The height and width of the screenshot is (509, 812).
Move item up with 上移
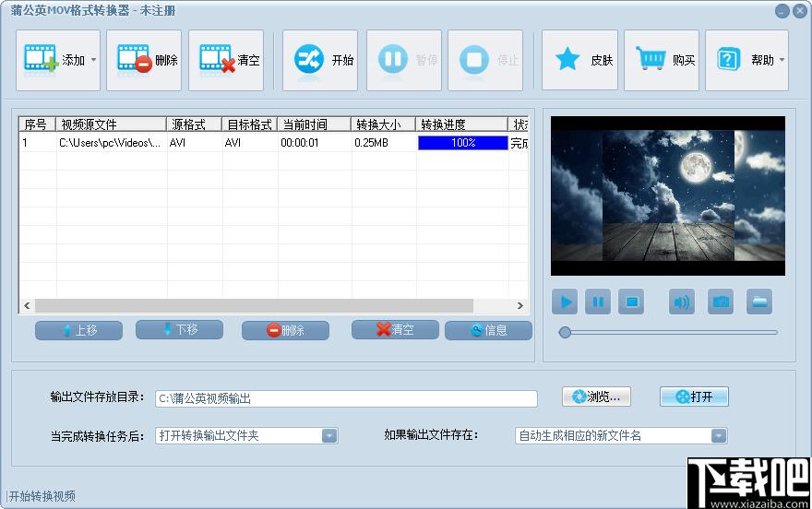click(x=78, y=330)
